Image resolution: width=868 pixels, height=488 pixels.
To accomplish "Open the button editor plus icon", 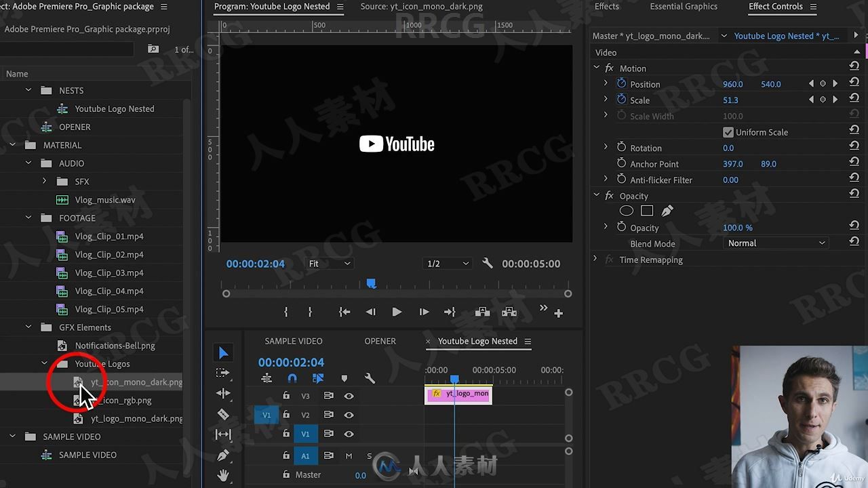I will [x=559, y=313].
